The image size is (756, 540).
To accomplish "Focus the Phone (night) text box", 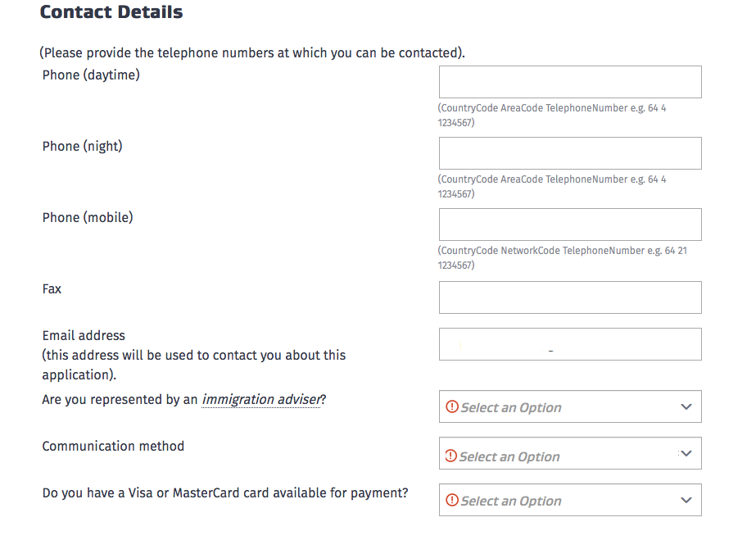I will point(570,153).
